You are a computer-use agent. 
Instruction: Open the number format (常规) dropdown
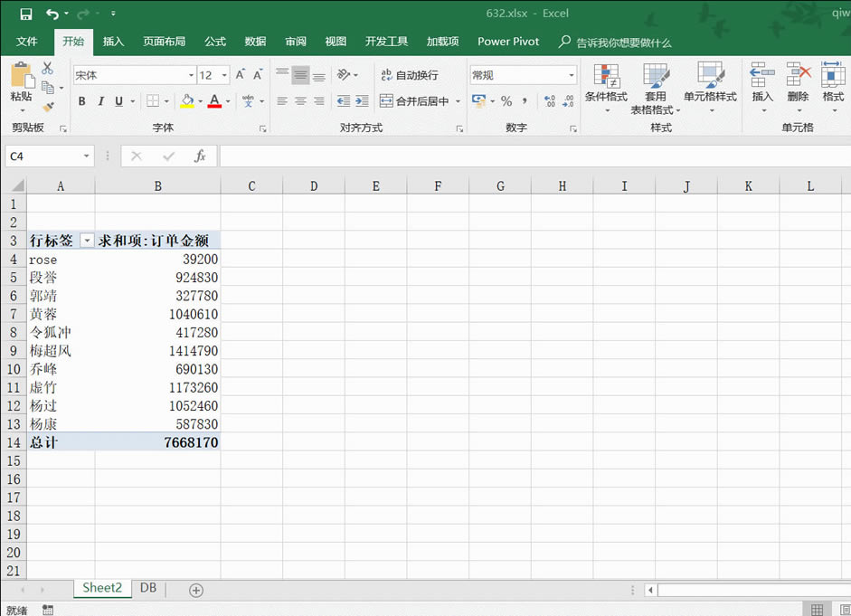pyautogui.click(x=571, y=75)
